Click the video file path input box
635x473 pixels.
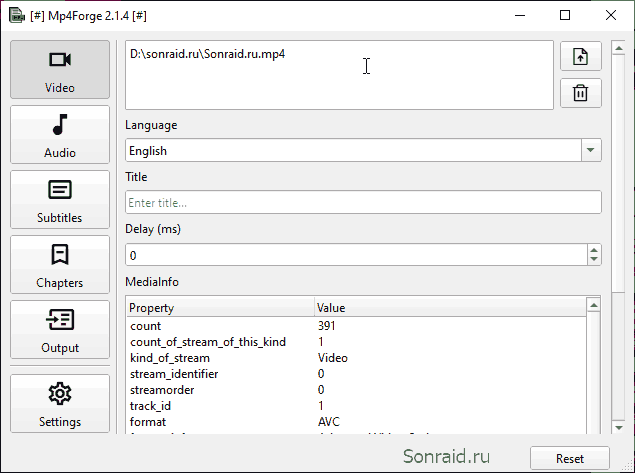[x=339, y=75]
